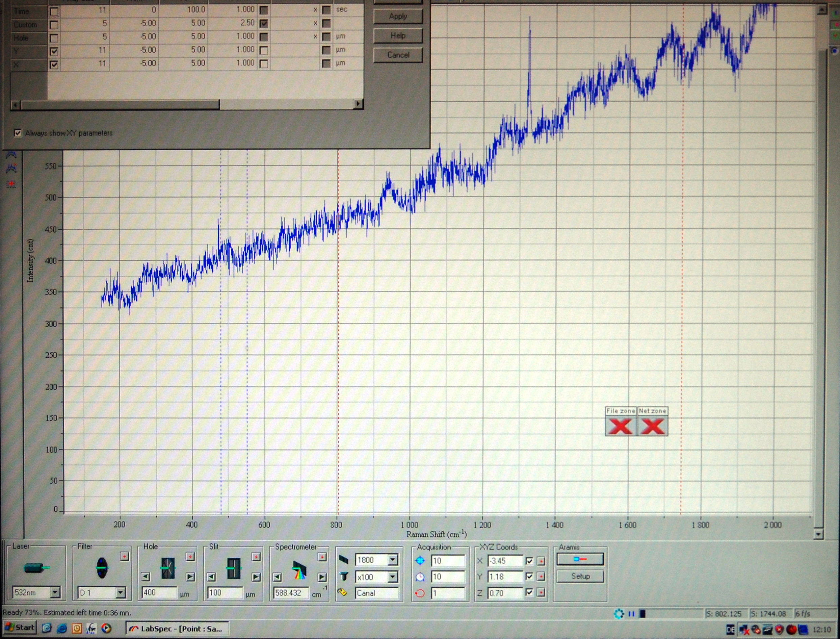The image size is (840, 639).
Task: Click the acquisition progress bar in status bar
Action: click(x=671, y=614)
